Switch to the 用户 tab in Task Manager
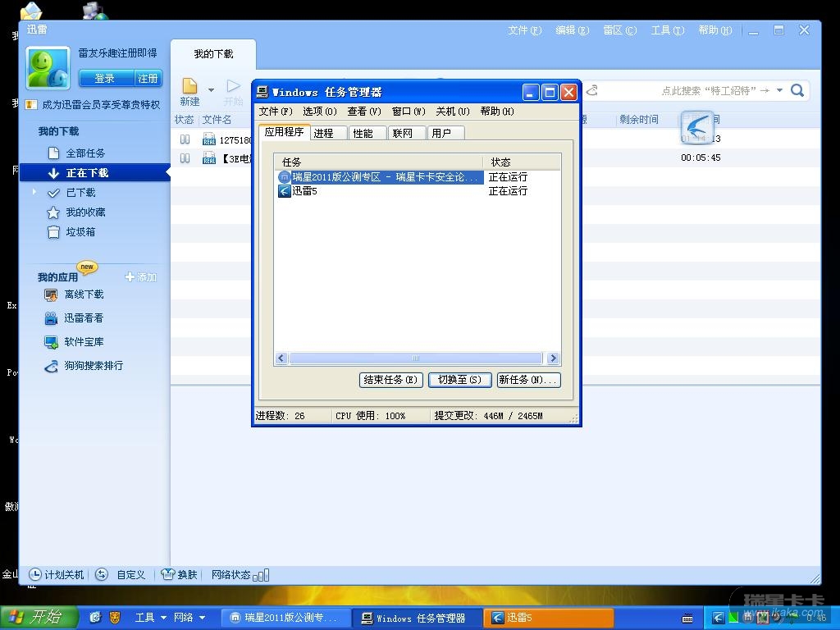840x630 pixels. [445, 134]
